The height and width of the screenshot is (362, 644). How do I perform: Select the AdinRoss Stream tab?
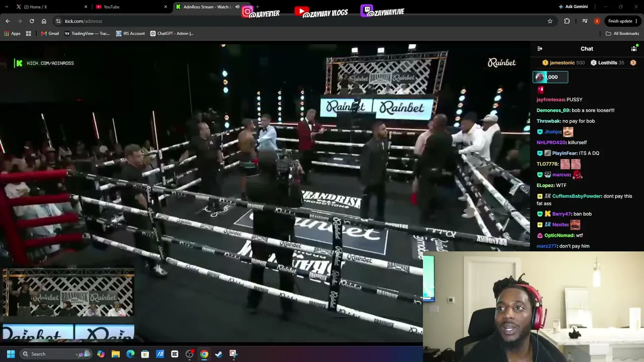click(211, 7)
